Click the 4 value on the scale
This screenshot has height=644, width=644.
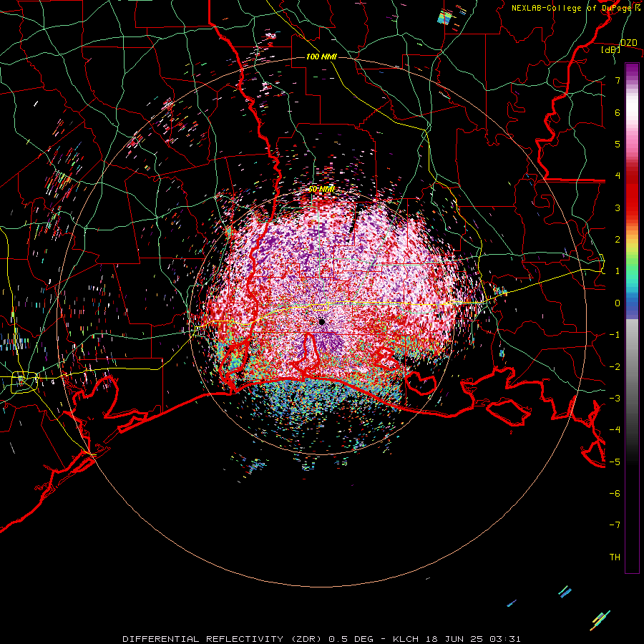618,176
